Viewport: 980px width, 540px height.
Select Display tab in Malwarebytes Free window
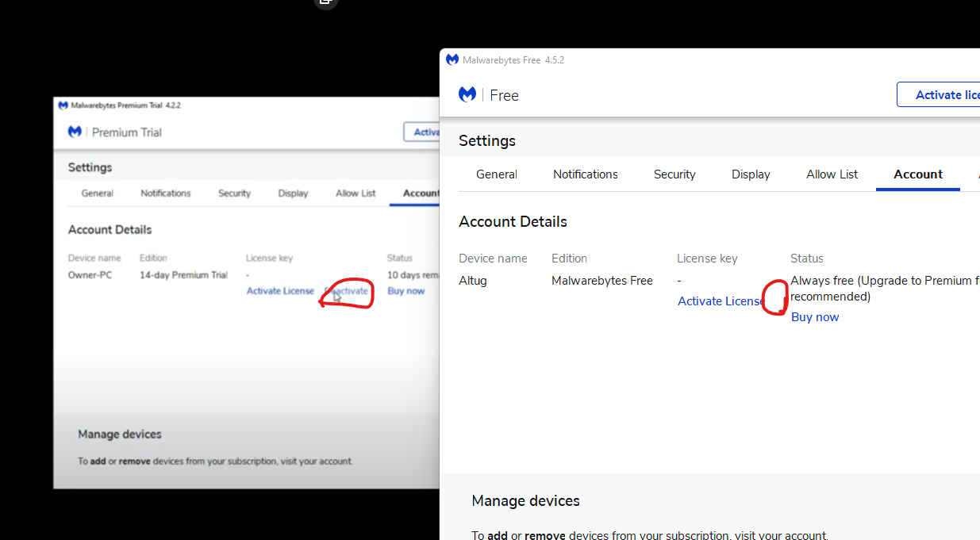(x=751, y=174)
